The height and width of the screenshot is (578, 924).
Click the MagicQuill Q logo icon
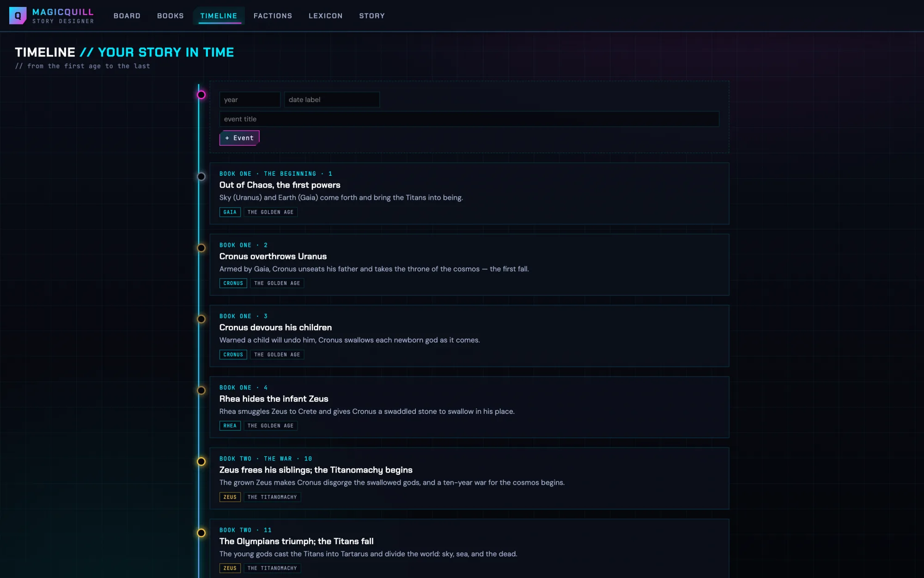pos(18,16)
